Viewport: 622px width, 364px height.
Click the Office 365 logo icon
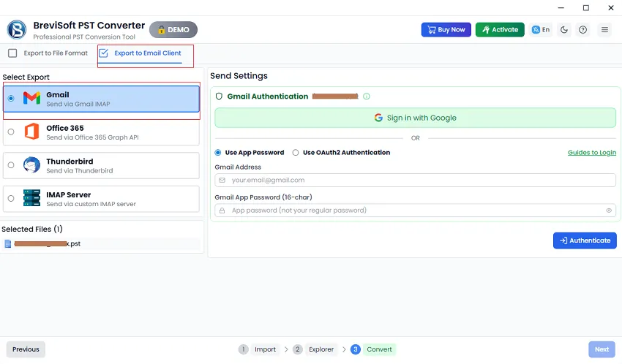[x=31, y=132]
